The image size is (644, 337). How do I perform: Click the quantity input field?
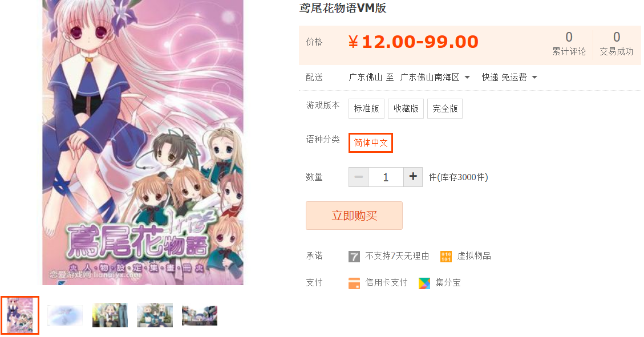(x=386, y=177)
